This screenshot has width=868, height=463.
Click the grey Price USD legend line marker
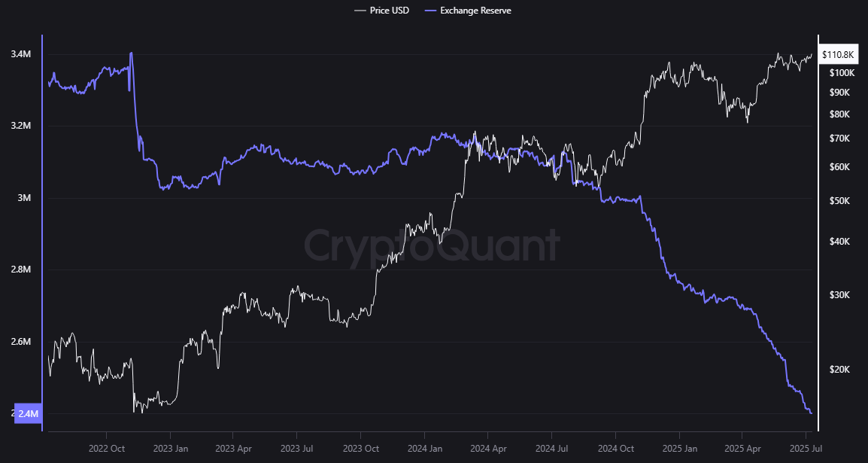click(360, 11)
